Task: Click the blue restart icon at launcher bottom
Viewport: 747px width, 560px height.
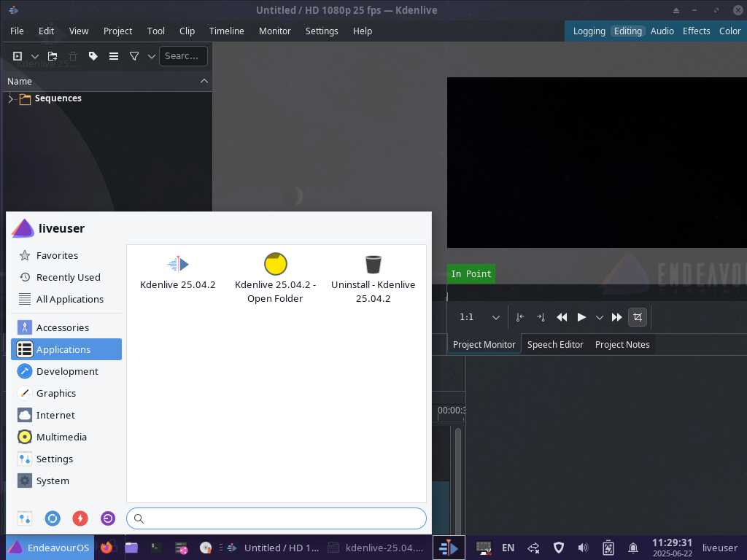Action: (53, 518)
